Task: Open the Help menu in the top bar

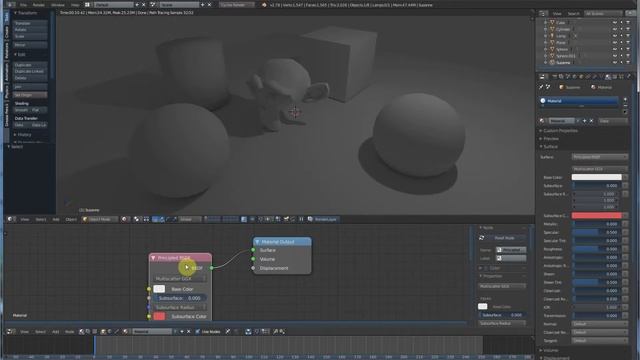Action: (75, 5)
